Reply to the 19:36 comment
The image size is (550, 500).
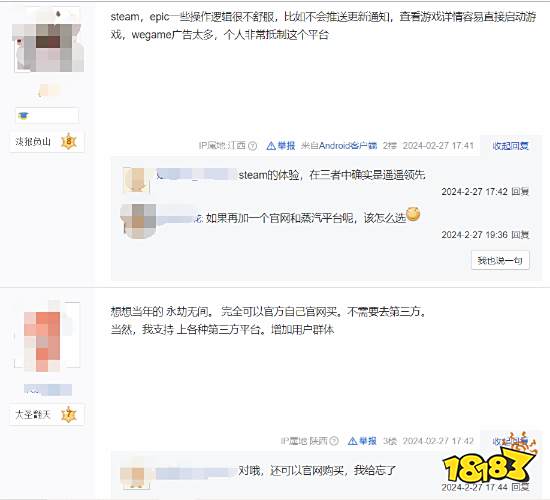point(520,234)
